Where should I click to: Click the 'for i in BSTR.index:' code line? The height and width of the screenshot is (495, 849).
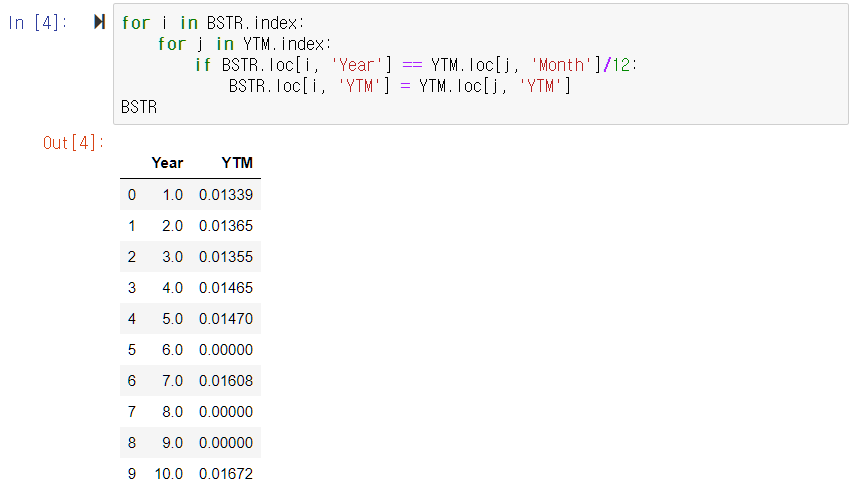click(x=213, y=23)
